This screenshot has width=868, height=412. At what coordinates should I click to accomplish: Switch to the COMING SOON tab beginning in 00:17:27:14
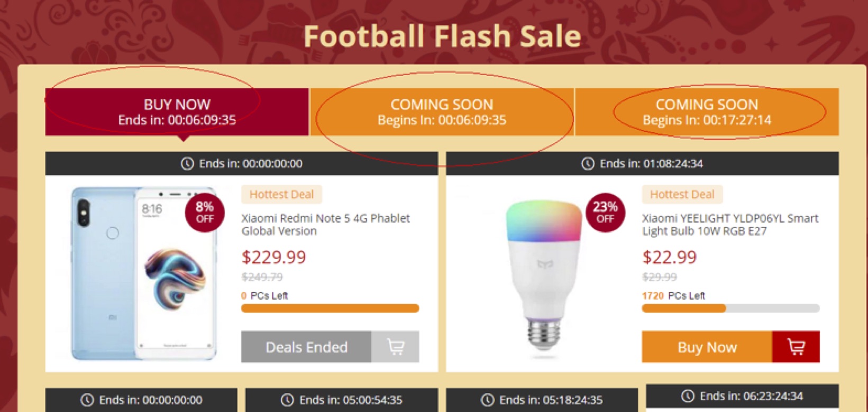(x=707, y=112)
